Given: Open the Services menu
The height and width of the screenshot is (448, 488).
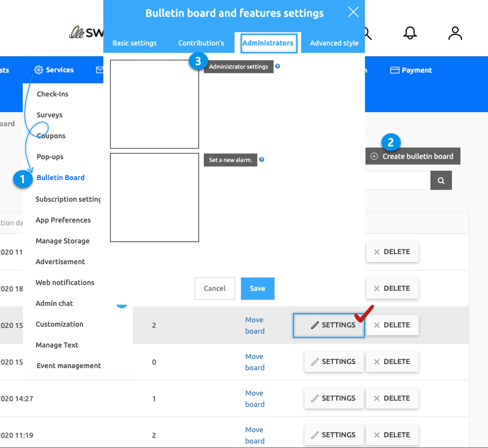Looking at the screenshot, I should [x=54, y=70].
